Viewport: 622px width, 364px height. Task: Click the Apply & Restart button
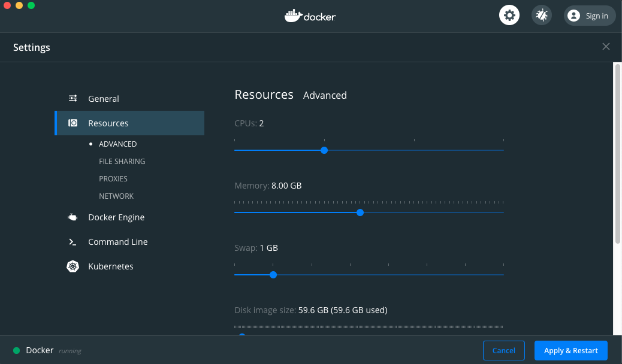571,350
